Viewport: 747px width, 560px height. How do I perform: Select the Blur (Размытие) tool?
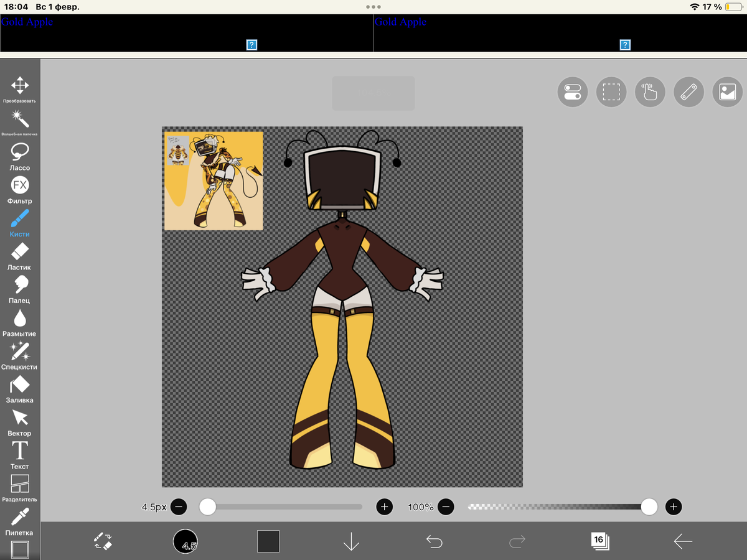click(20, 322)
